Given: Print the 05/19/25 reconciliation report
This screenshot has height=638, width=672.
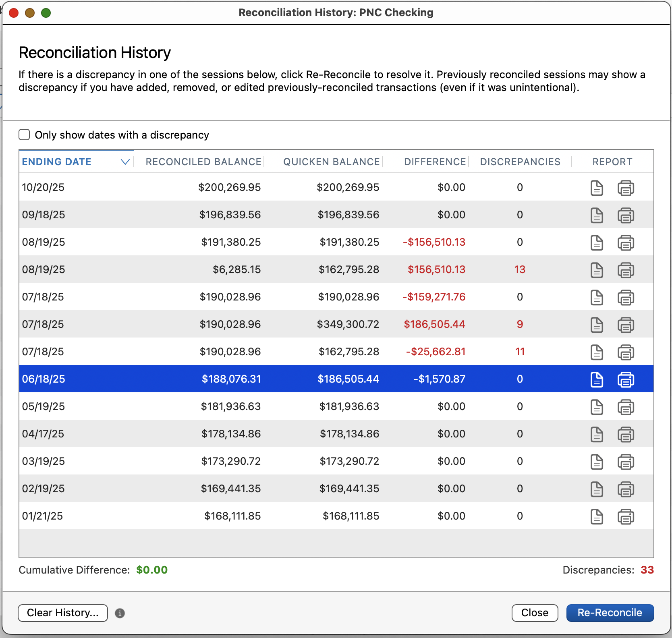Looking at the screenshot, I should (626, 407).
